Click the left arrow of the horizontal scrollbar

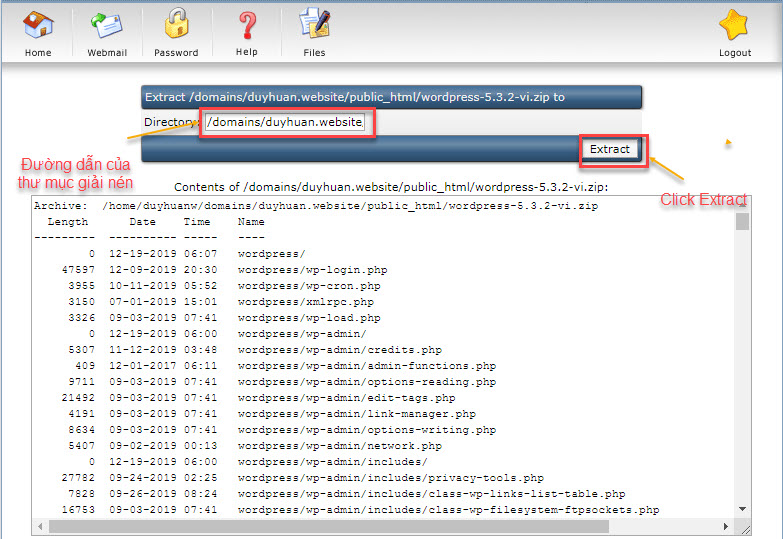(x=41, y=526)
